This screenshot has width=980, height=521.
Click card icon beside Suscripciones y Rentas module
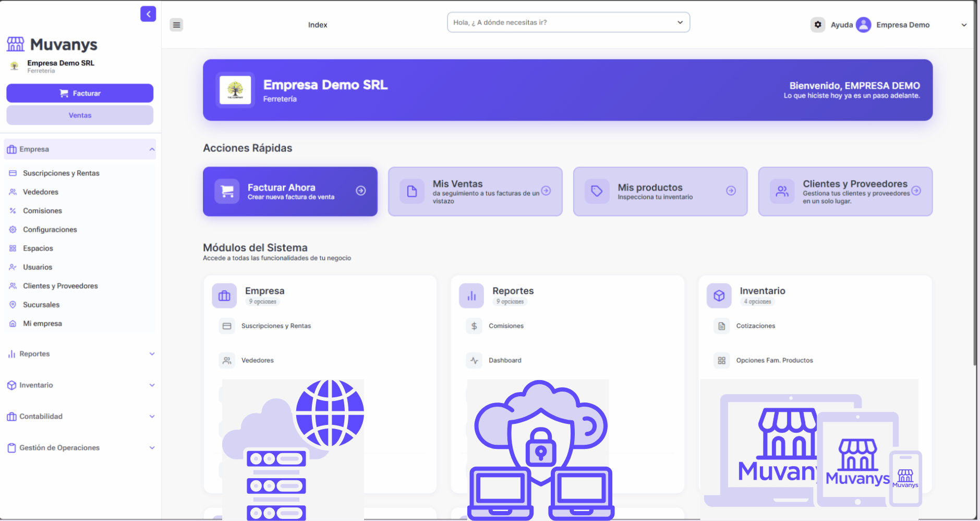(x=227, y=326)
